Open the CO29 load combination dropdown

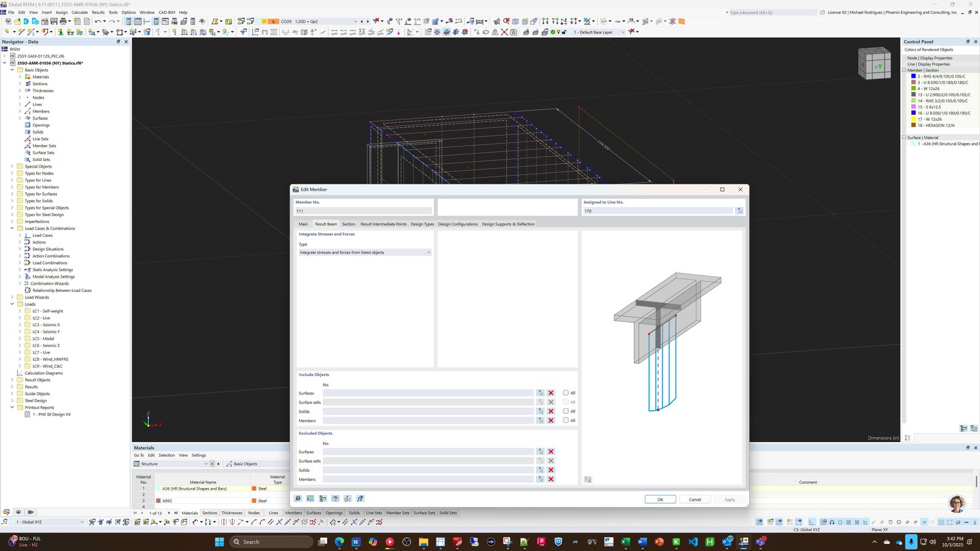click(x=355, y=21)
